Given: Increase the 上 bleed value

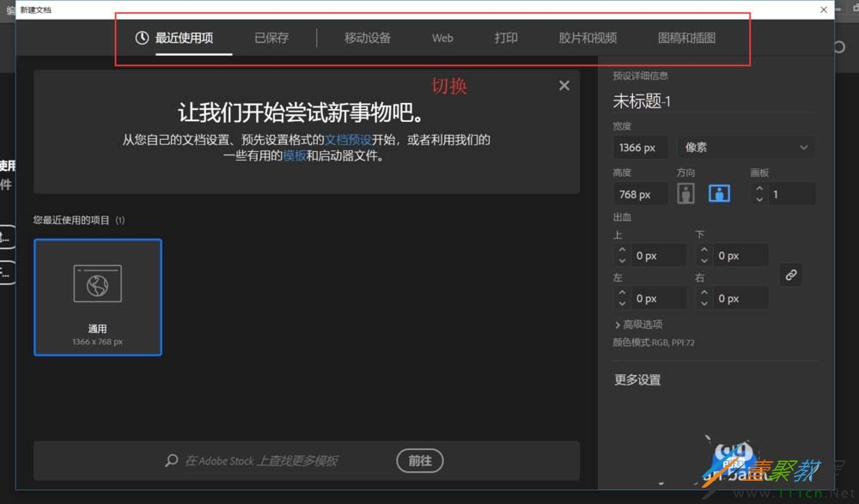Looking at the screenshot, I should tap(622, 251).
